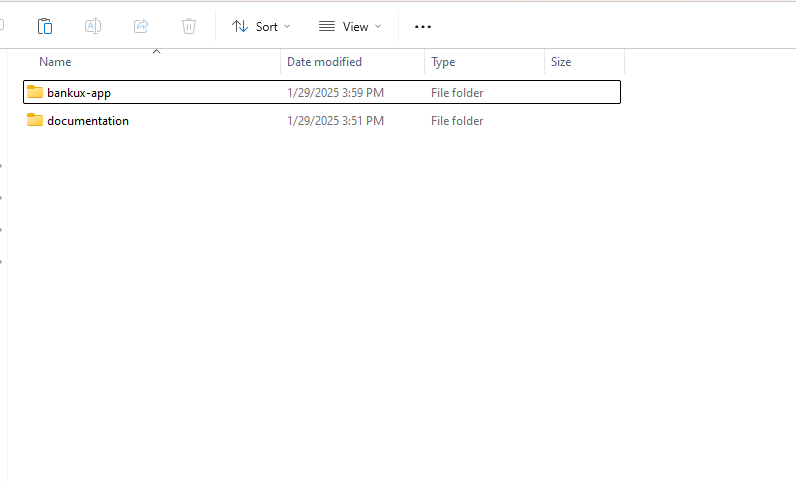The width and height of the screenshot is (796, 483).
Task: Click the Share icon in toolbar
Action: pyautogui.click(x=141, y=26)
